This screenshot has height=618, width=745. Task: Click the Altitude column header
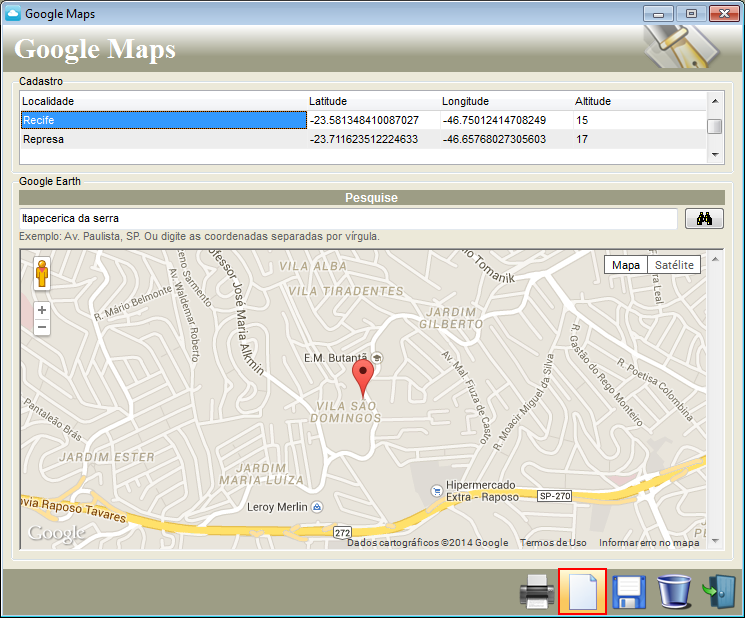[640, 101]
